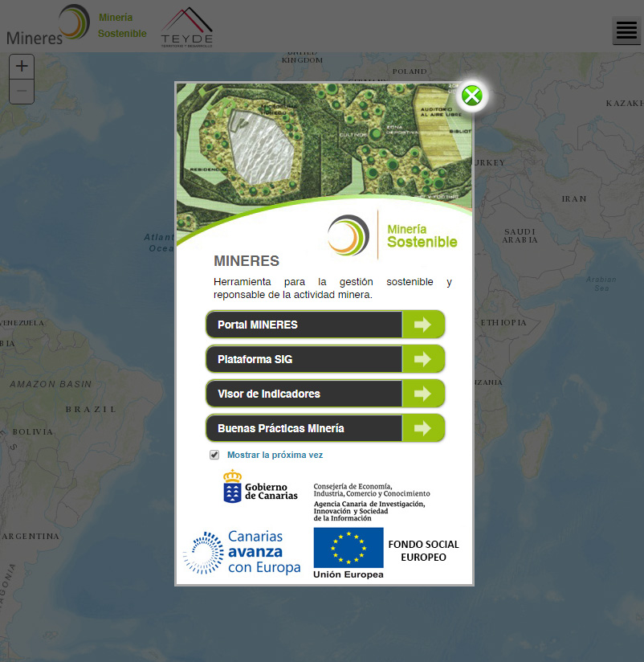Zoom in on the map
644x662 pixels.
(22, 67)
